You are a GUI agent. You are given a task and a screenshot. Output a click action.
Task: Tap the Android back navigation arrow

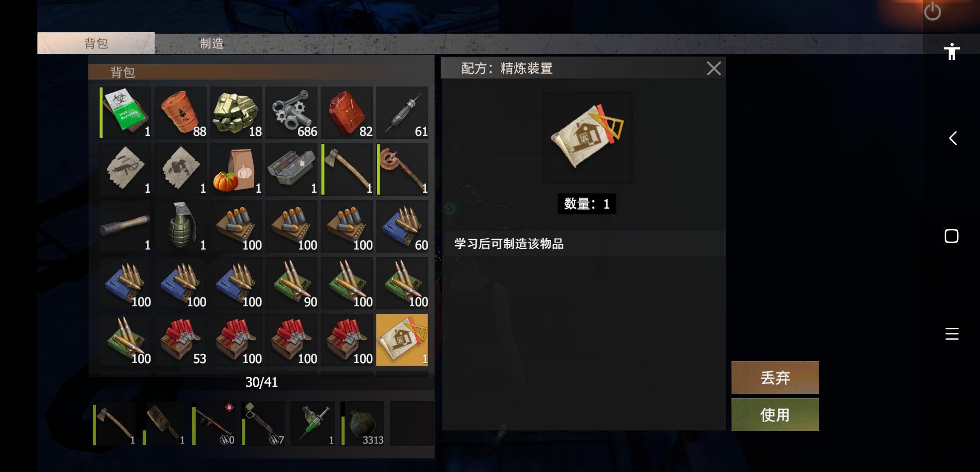[952, 138]
